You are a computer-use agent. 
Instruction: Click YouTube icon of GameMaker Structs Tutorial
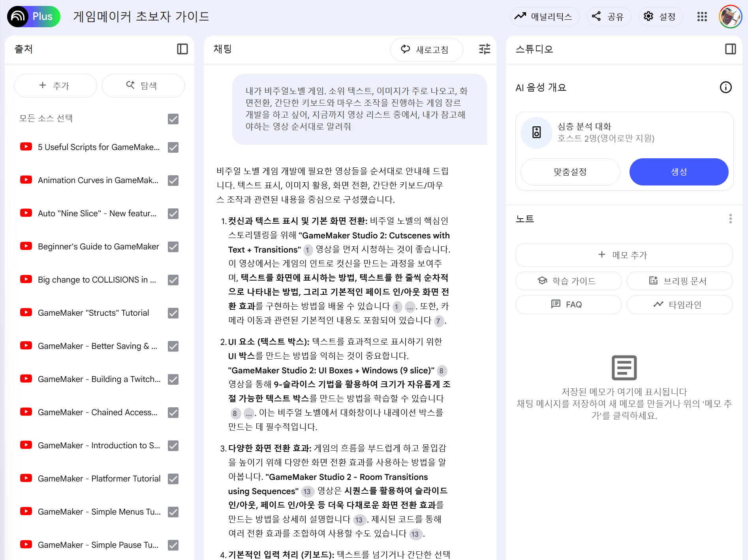click(x=26, y=313)
